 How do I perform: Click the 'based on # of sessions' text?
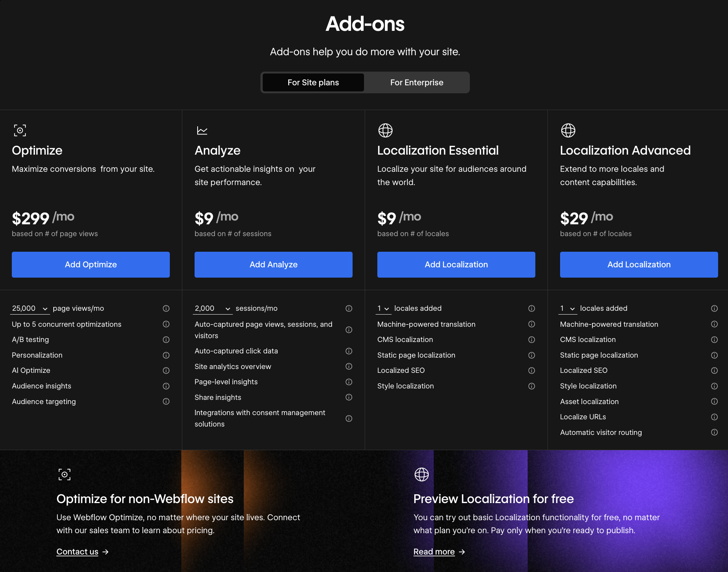233,233
